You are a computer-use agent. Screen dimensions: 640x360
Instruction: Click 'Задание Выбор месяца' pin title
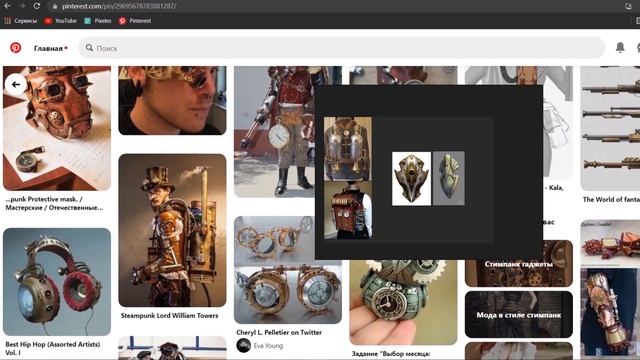point(391,353)
